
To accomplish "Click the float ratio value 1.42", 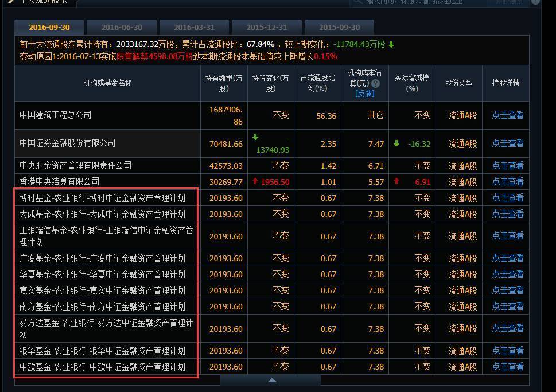I will click(328, 166).
